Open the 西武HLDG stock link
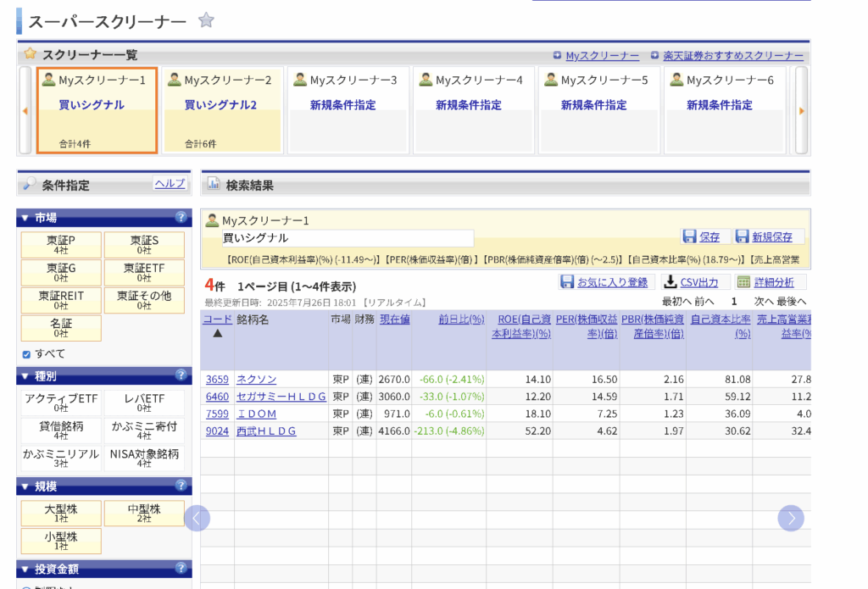The width and height of the screenshot is (868, 589). click(266, 431)
